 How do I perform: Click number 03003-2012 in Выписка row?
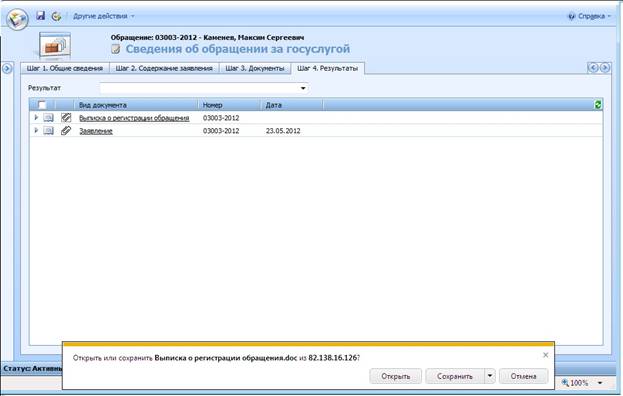tap(221, 118)
